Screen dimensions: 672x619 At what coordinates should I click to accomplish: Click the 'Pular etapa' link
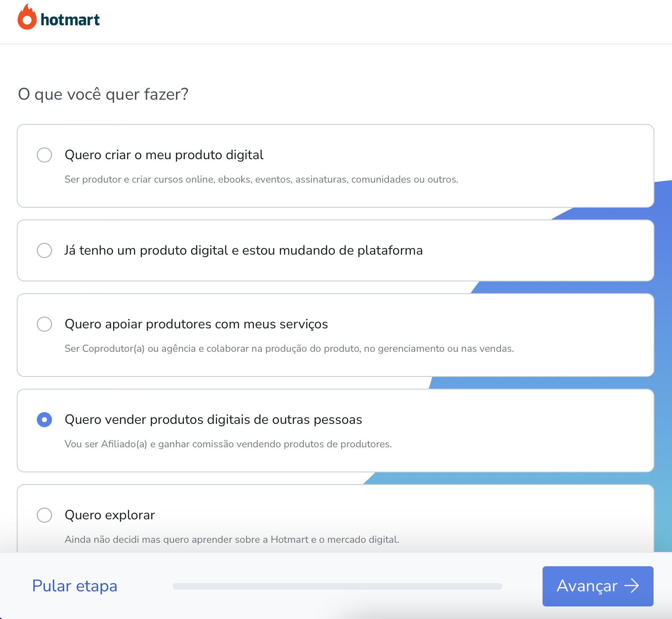pos(75,586)
